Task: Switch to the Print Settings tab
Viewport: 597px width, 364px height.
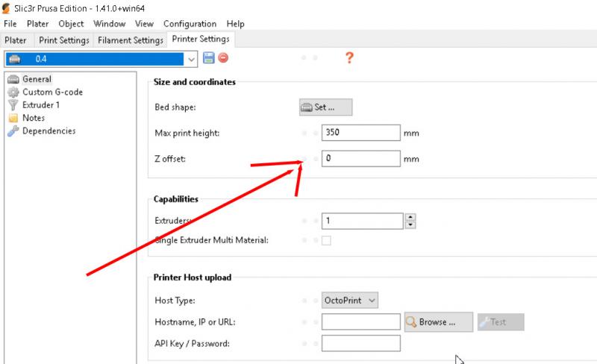Action: tap(63, 40)
